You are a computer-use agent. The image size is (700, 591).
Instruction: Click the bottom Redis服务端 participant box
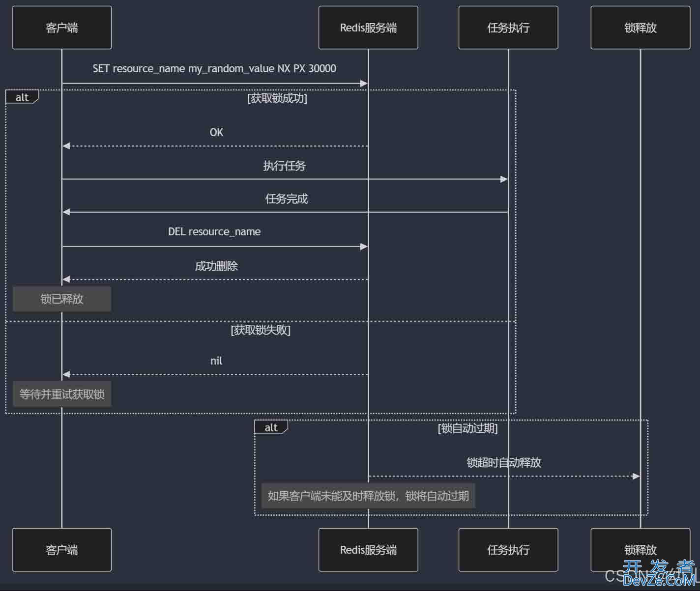click(x=368, y=550)
